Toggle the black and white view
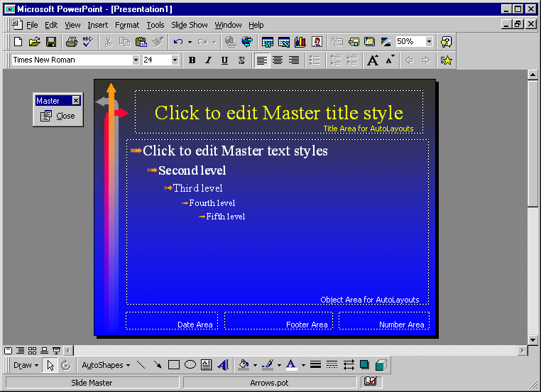Screen dimensions: 541x392 [386, 42]
